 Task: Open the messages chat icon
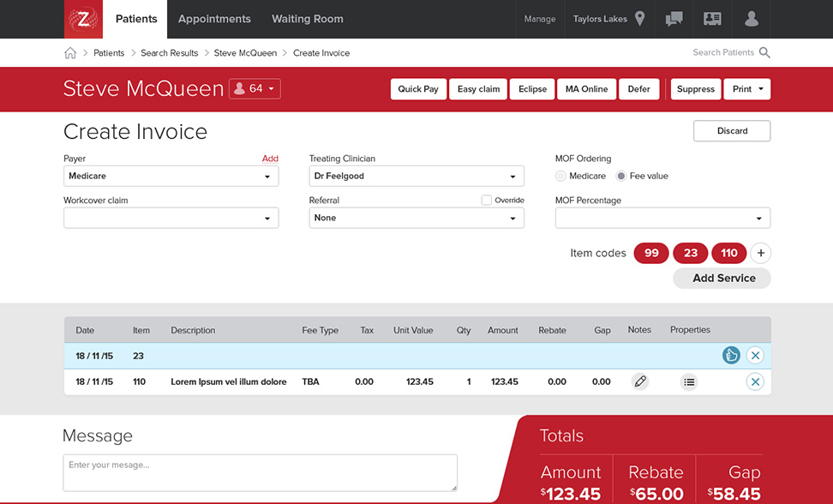click(x=674, y=19)
